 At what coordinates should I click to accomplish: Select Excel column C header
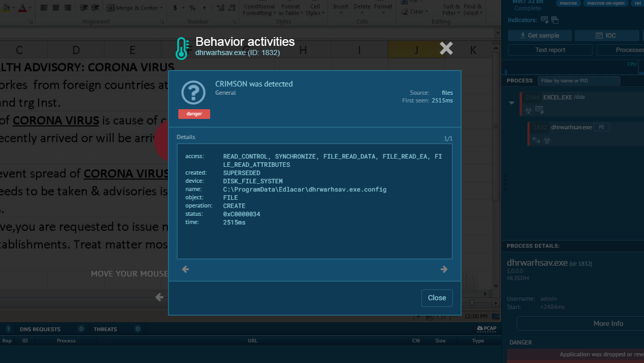tap(20, 50)
